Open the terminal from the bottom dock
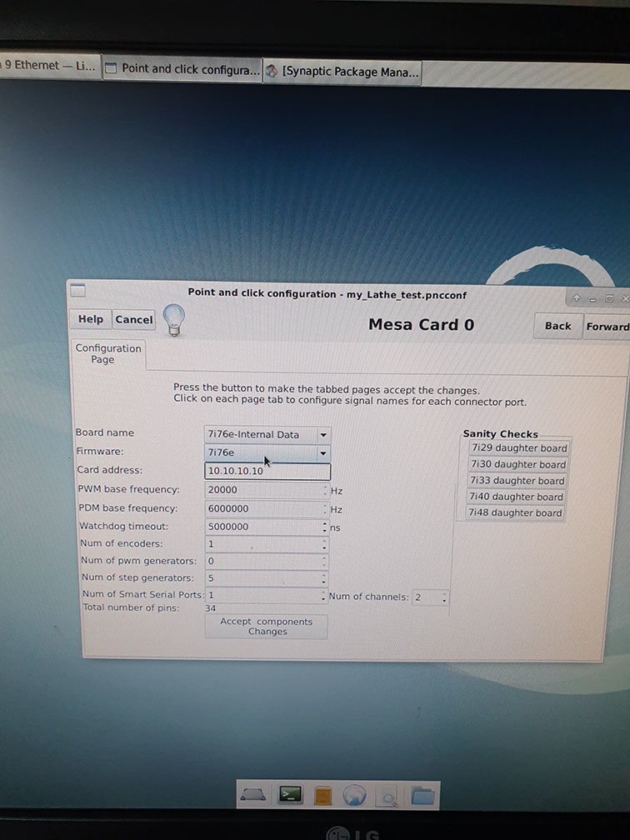The width and height of the screenshot is (630, 840). pyautogui.click(x=290, y=795)
